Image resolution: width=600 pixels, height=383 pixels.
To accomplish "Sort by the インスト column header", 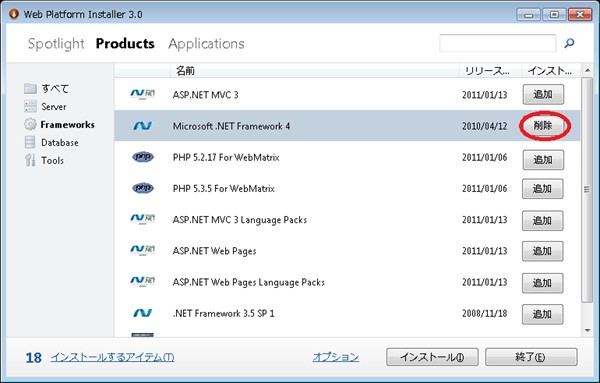I will pos(551,70).
